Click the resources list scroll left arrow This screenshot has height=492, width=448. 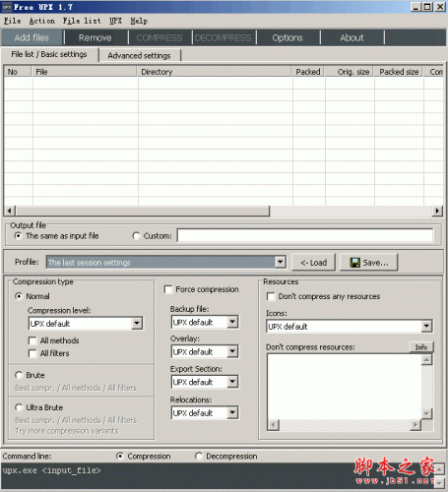click(x=273, y=425)
